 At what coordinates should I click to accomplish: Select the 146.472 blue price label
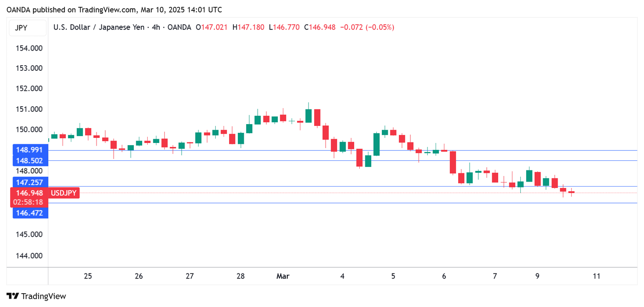[x=29, y=213]
